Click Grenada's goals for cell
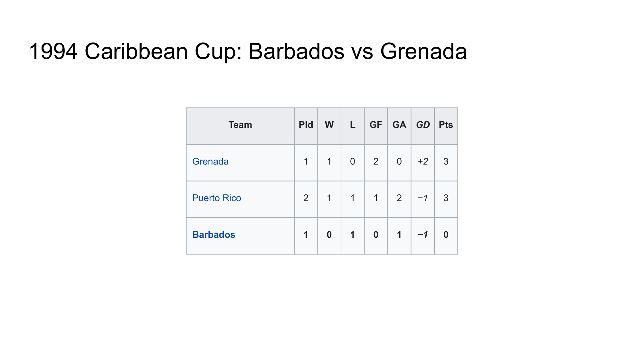This screenshot has height=362, width=644. (376, 162)
